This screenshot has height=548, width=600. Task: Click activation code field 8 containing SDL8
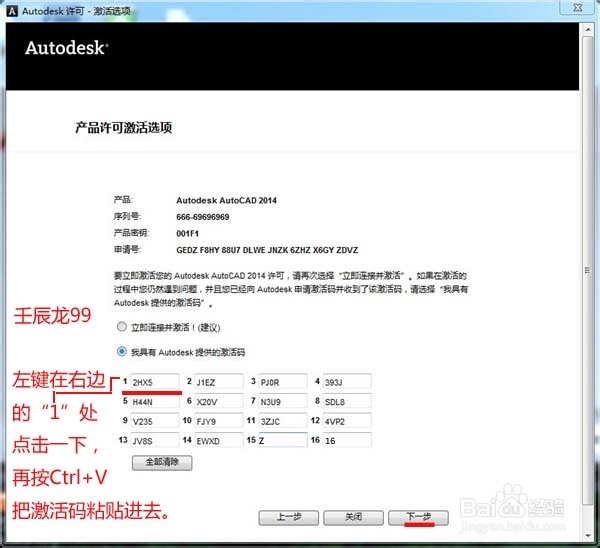pyautogui.click(x=347, y=401)
